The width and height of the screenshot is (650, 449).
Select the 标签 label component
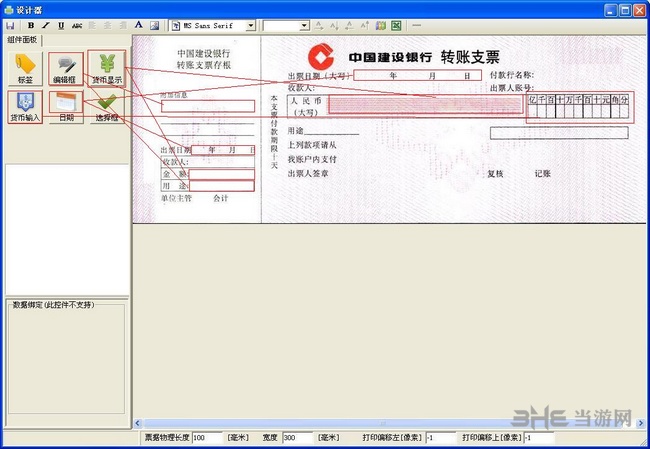(x=25, y=69)
